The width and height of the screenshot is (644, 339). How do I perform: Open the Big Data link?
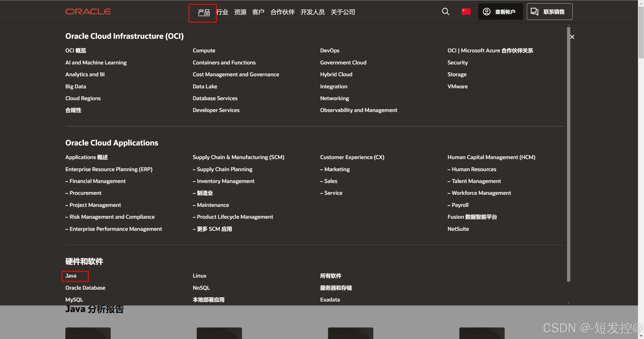(76, 87)
